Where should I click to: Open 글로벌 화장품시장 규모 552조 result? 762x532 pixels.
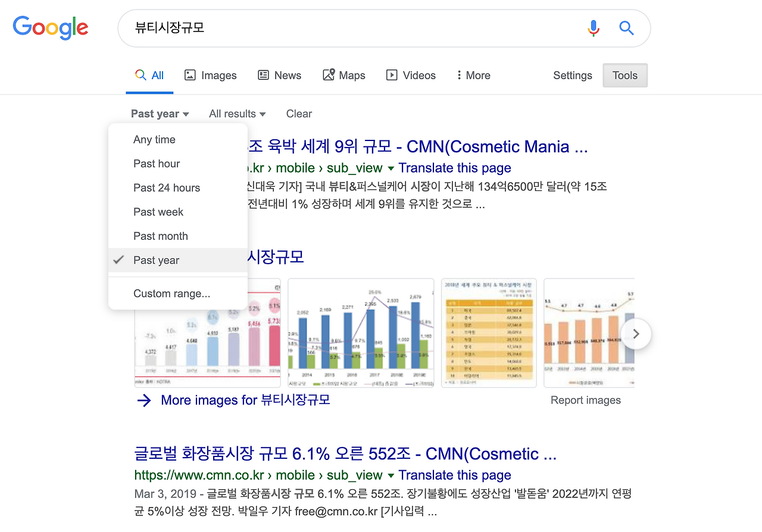coord(345,454)
